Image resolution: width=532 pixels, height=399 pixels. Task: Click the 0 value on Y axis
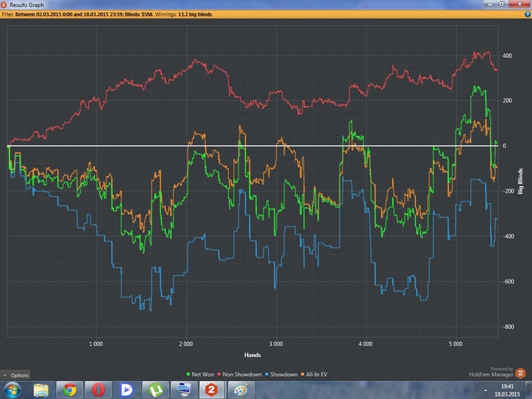pyautogui.click(x=504, y=146)
